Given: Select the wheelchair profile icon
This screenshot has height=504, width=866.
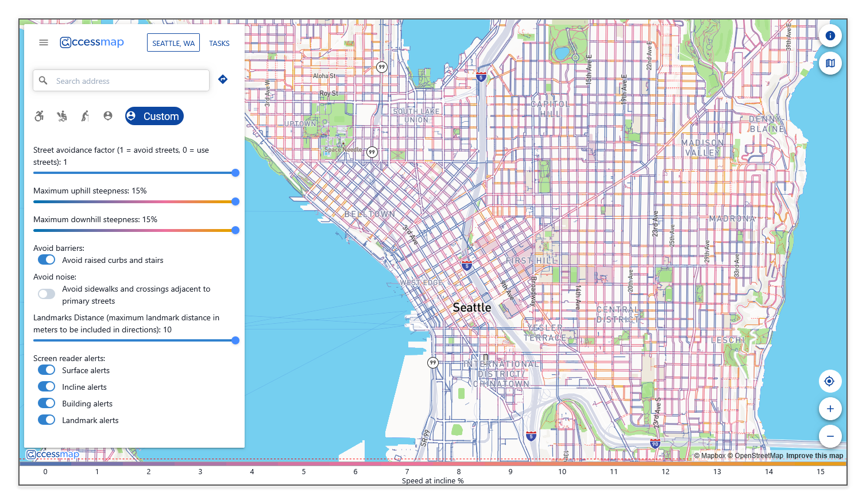Looking at the screenshot, I should coord(39,116).
